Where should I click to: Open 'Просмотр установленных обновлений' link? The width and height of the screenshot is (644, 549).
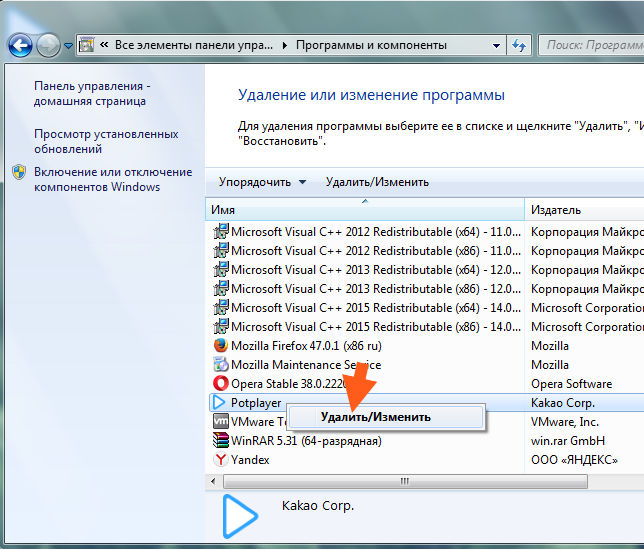(x=106, y=141)
